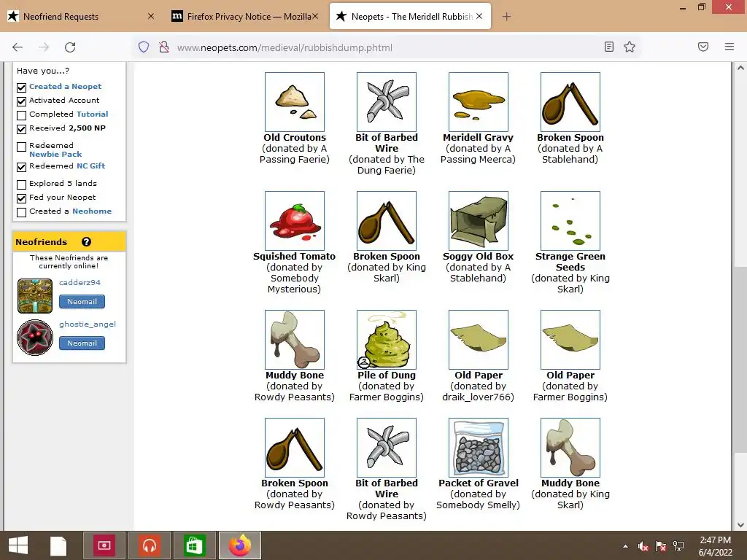Viewport: 747px width, 560px height.
Task: Select Bit of Barbed Wire from The Dung Faerie
Action: pyautogui.click(x=387, y=102)
